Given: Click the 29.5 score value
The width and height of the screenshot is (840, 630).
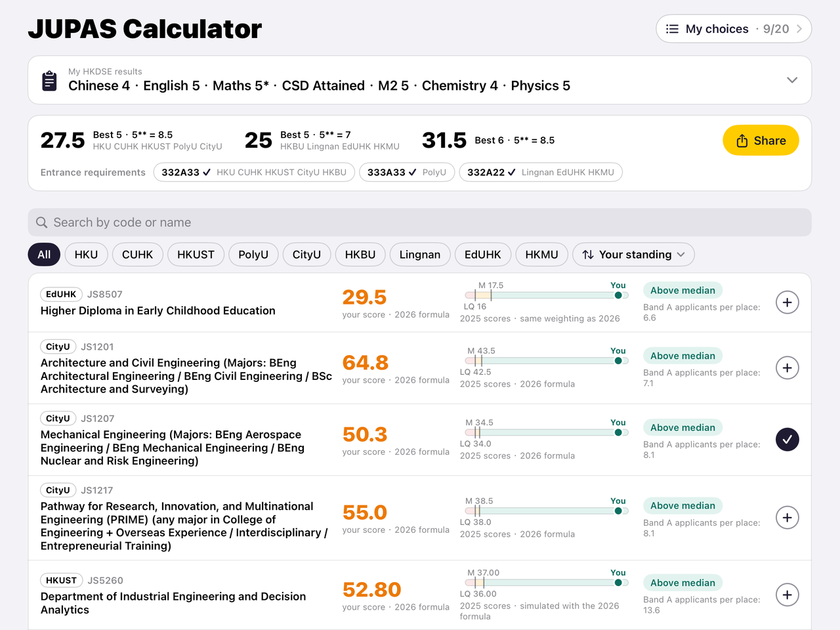Looking at the screenshot, I should coord(364,297).
